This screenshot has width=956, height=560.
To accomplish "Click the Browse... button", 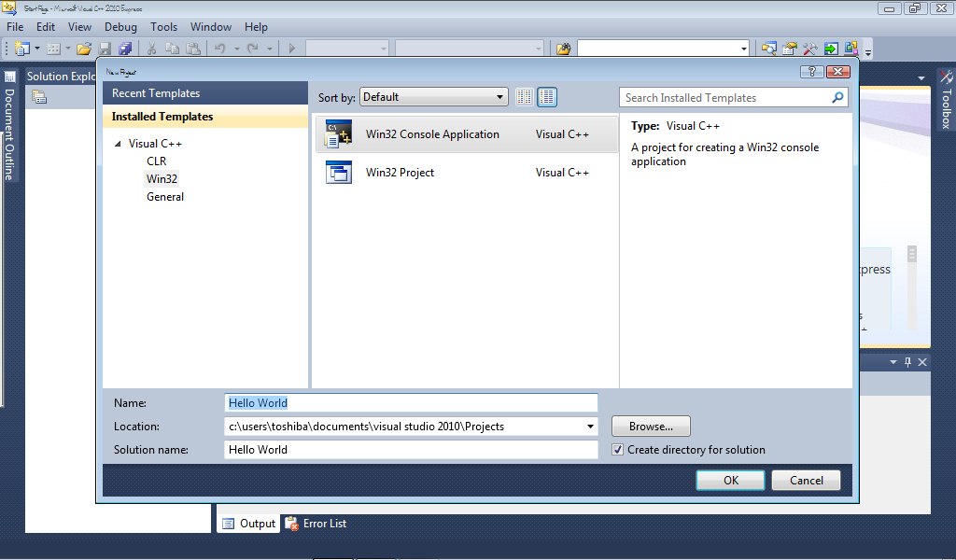I will tap(651, 427).
